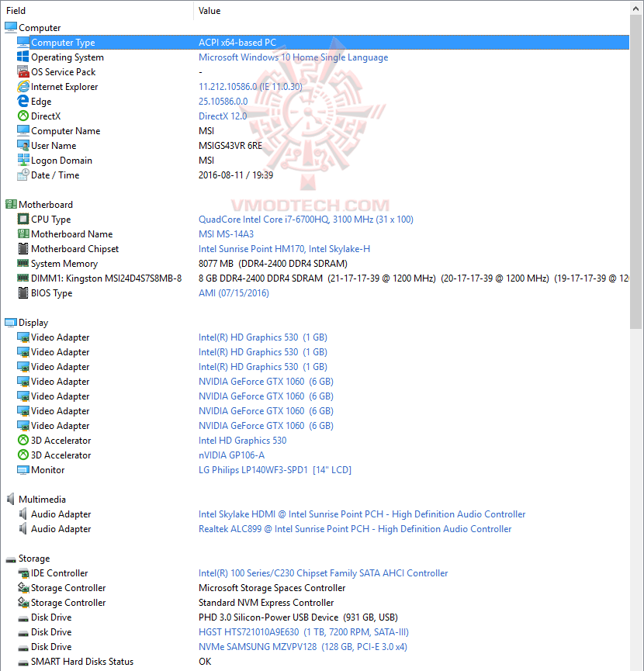Open the MSI MS-14A3 motherboard link
This screenshot has height=671, width=644.
click(226, 234)
